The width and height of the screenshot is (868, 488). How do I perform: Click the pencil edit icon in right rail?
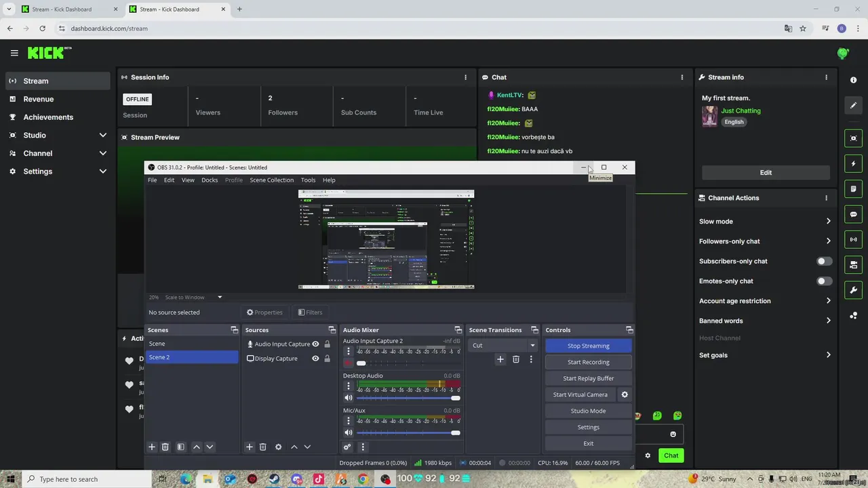tap(853, 105)
